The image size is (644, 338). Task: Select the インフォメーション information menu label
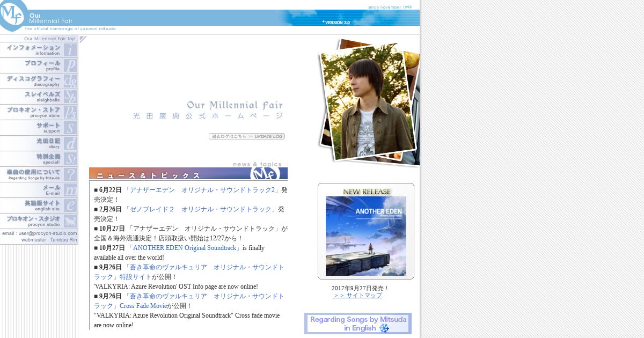33,50
